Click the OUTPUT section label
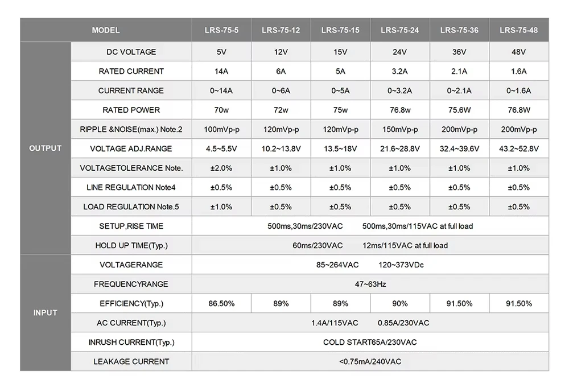This screenshot has height=392, width=569. pyautogui.click(x=46, y=148)
